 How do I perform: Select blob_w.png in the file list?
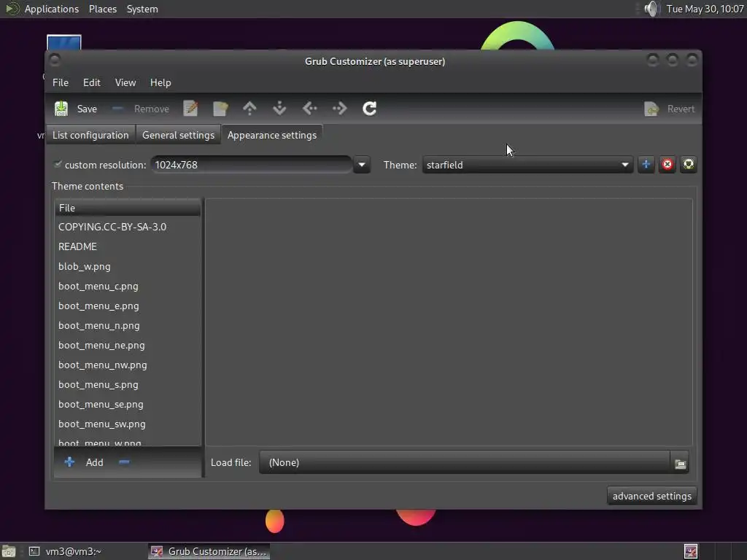(x=128, y=266)
